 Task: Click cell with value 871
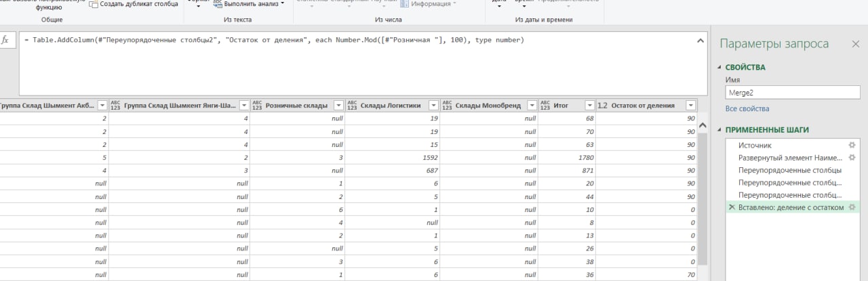[567, 171]
